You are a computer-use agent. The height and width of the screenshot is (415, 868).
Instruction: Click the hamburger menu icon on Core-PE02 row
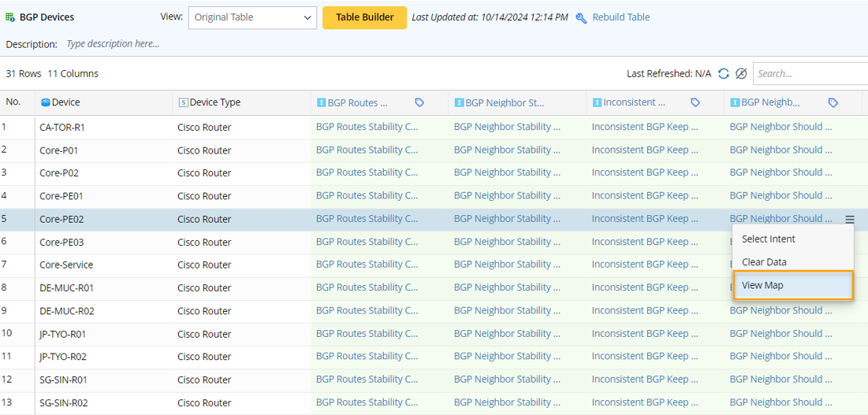pos(849,220)
